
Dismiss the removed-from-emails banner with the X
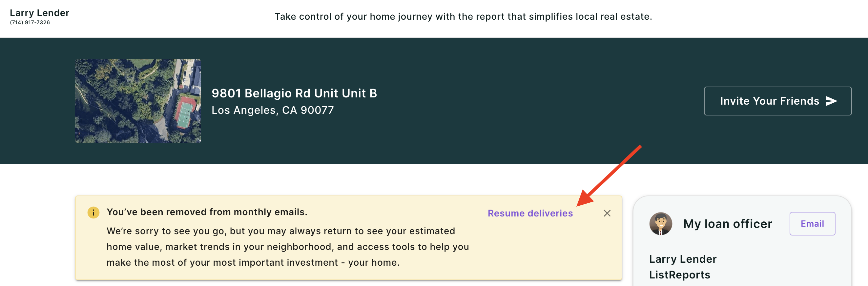click(607, 213)
